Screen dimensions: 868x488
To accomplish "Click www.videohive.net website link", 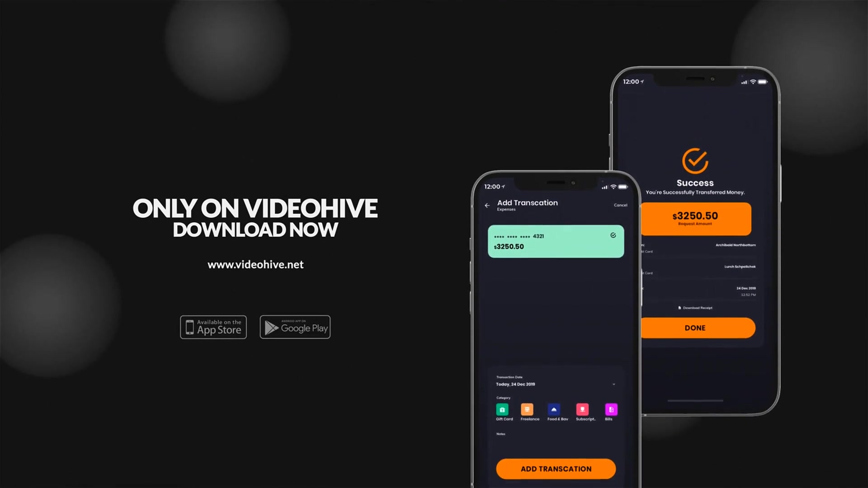I will tap(255, 264).
